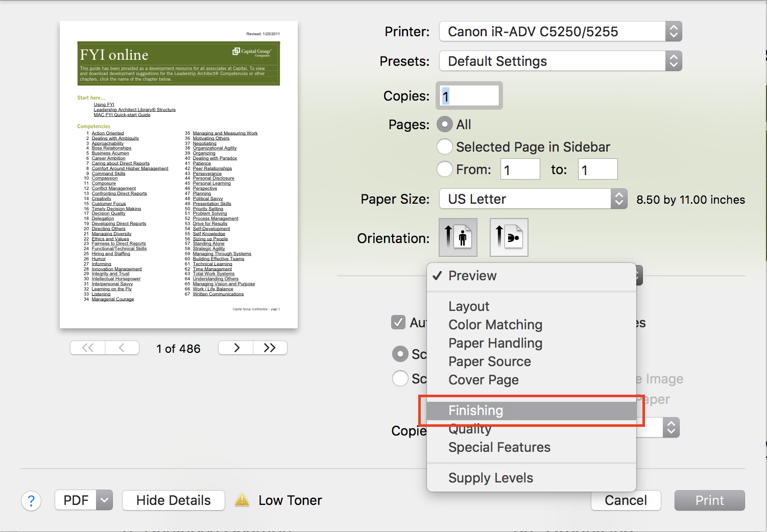Click the Low Toner warning icon
This screenshot has width=767, height=532.
242,500
